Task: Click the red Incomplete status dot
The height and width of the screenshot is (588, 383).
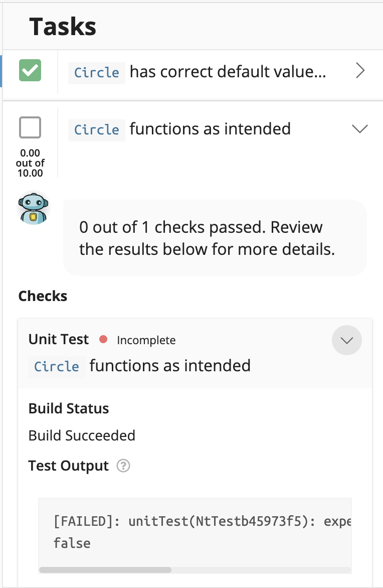Action: pyautogui.click(x=103, y=339)
